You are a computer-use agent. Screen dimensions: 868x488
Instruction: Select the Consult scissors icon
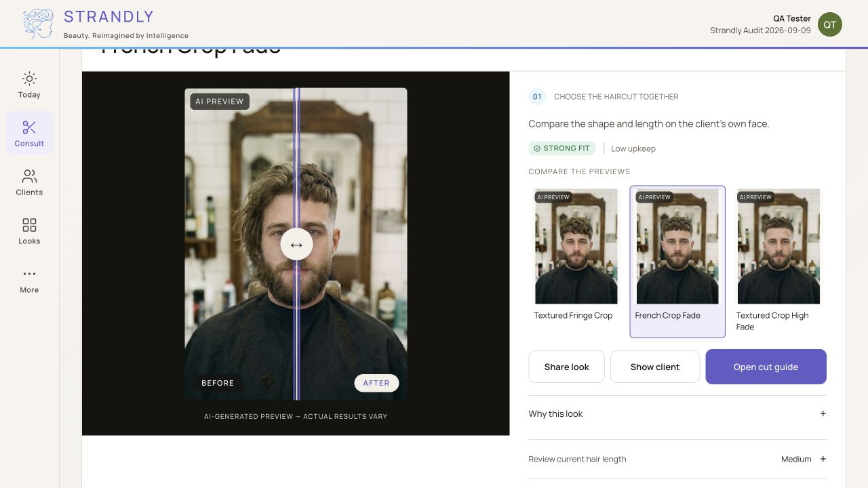pyautogui.click(x=29, y=127)
